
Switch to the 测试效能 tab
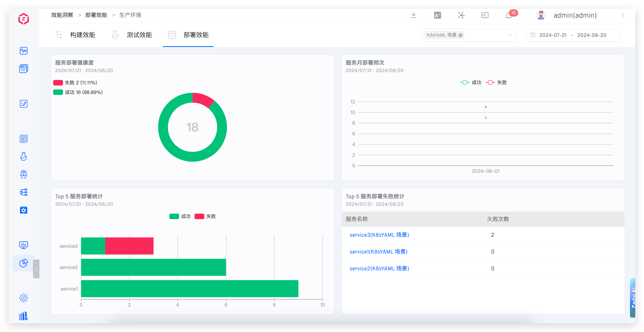[139, 35]
